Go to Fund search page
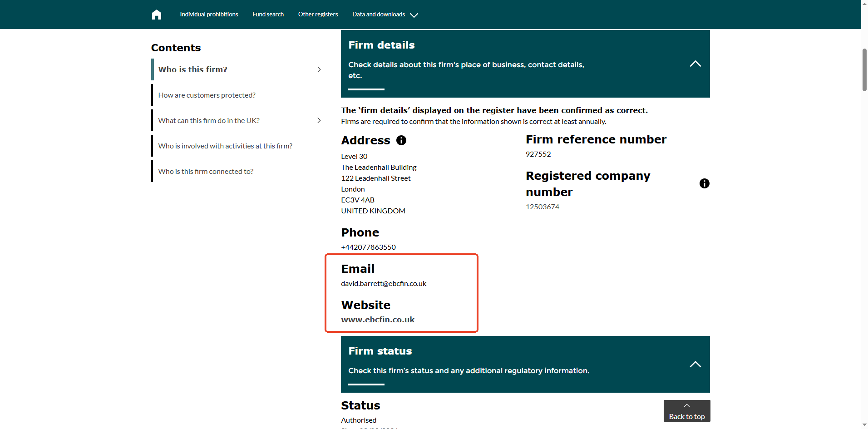The height and width of the screenshot is (429, 868). coord(268,15)
